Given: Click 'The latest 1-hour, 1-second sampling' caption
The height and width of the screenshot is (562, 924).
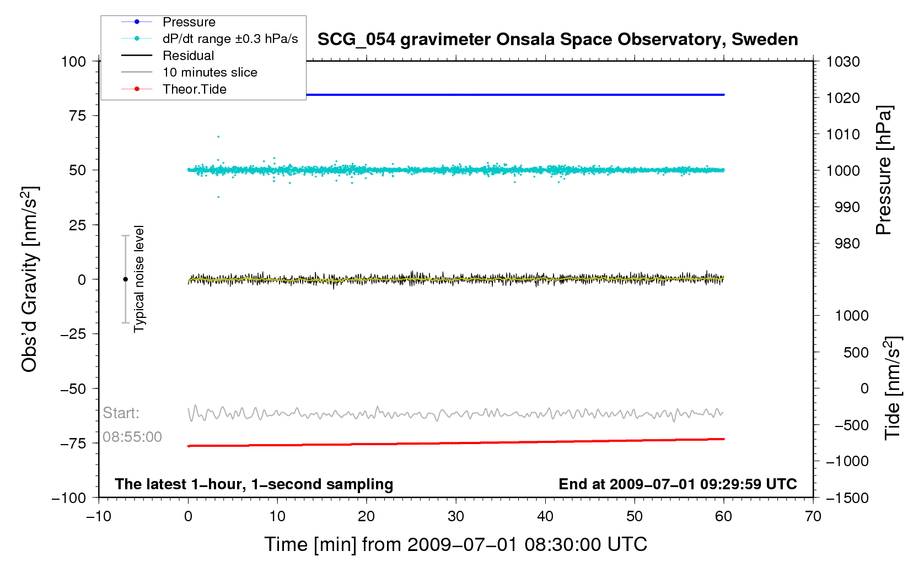Looking at the screenshot, I should pyautogui.click(x=254, y=484).
